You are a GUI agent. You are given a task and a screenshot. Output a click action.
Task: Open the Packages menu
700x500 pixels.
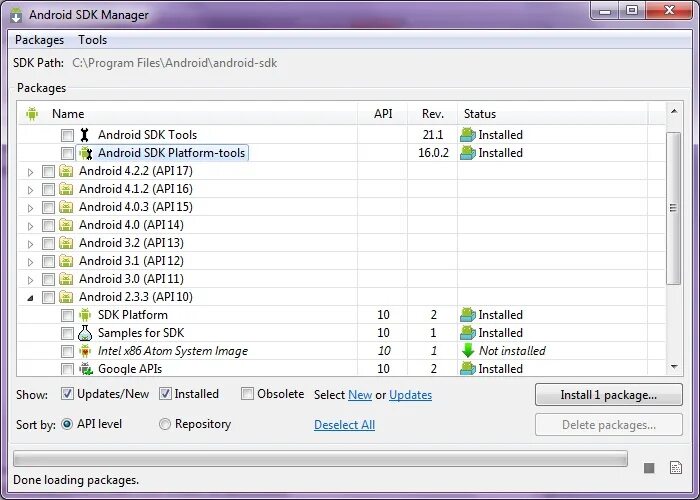coord(39,40)
